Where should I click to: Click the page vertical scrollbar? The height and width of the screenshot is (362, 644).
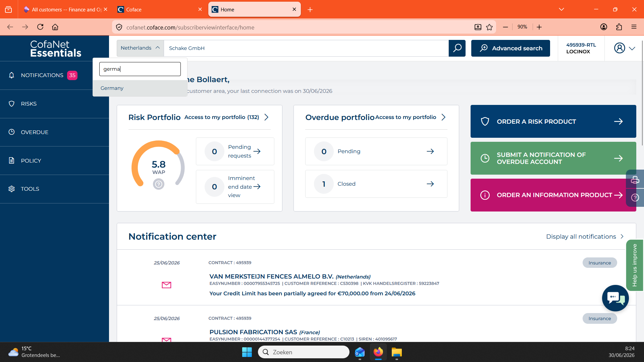(x=642, y=94)
